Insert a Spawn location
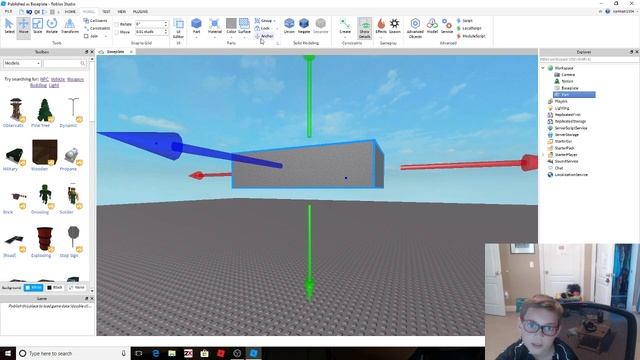The image size is (640, 360). coord(395,27)
